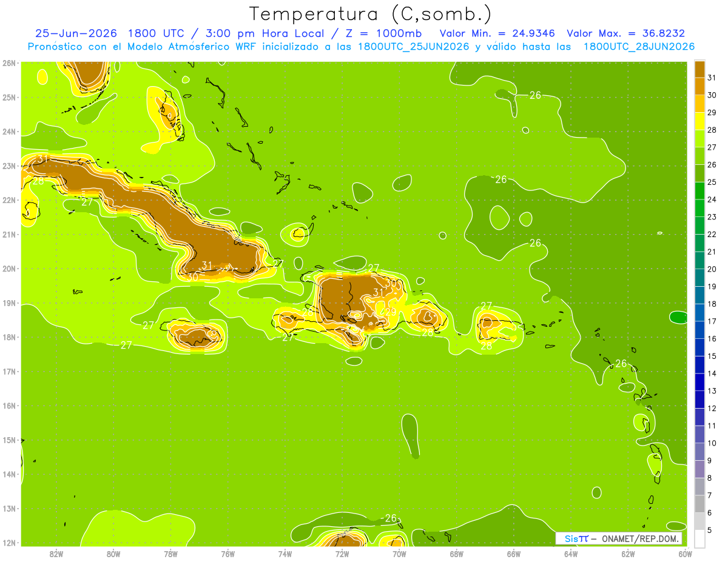Click 'Valor Min. = 24.9346' text
This screenshot has height=562, width=728.
[498, 33]
